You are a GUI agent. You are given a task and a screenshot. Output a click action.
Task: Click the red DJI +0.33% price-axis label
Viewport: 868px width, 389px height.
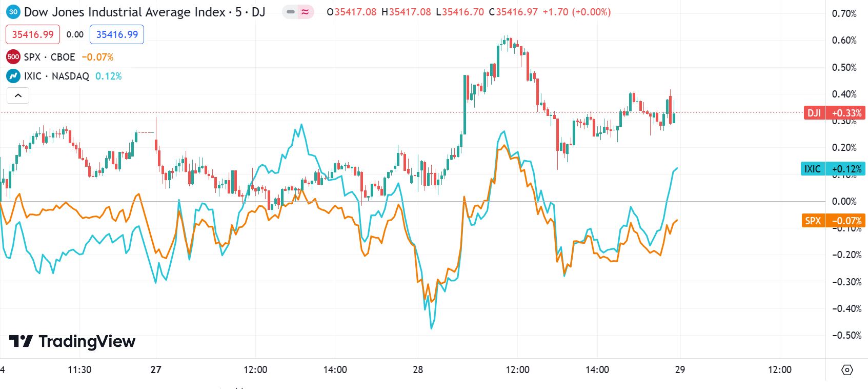(x=834, y=113)
